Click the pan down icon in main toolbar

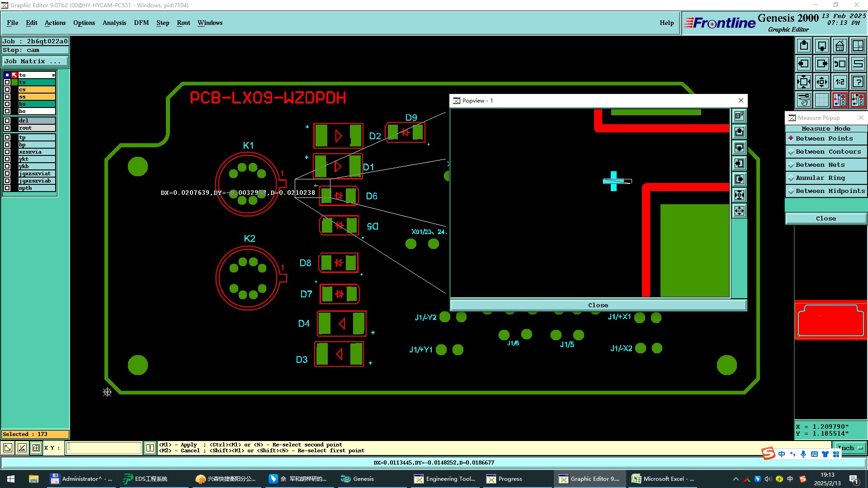pos(822,46)
